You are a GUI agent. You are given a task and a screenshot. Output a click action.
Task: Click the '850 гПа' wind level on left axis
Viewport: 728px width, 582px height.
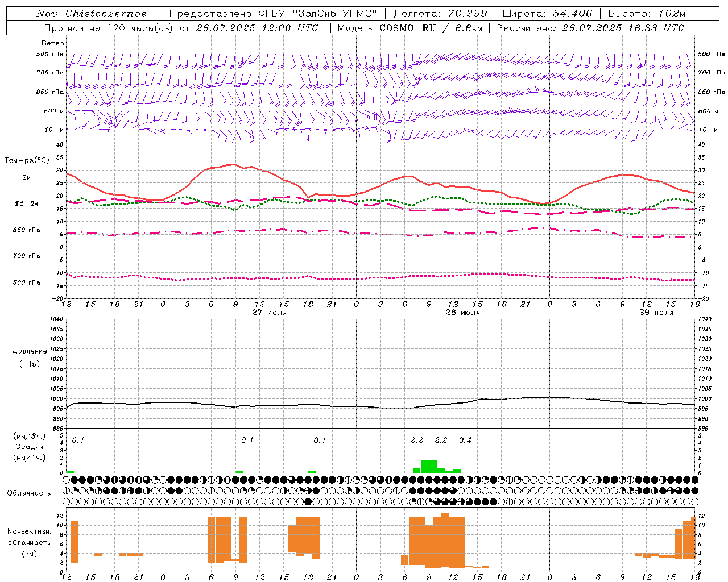pos(50,92)
